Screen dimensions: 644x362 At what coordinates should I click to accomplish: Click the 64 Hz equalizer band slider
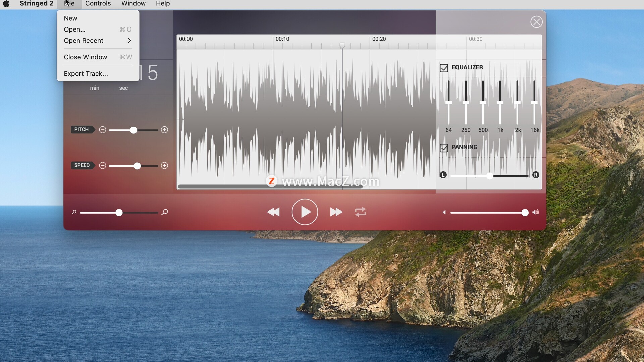[x=448, y=103]
